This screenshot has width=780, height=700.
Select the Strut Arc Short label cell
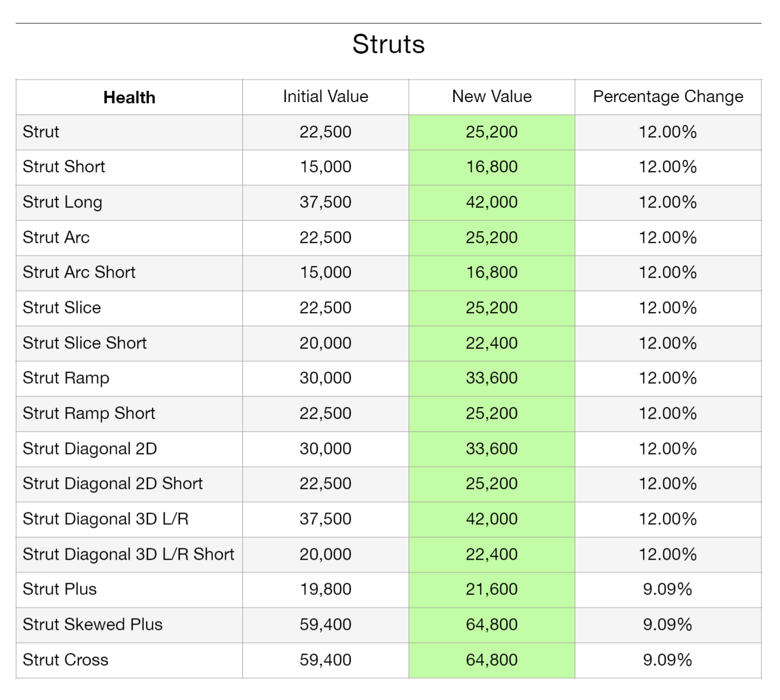(79, 272)
